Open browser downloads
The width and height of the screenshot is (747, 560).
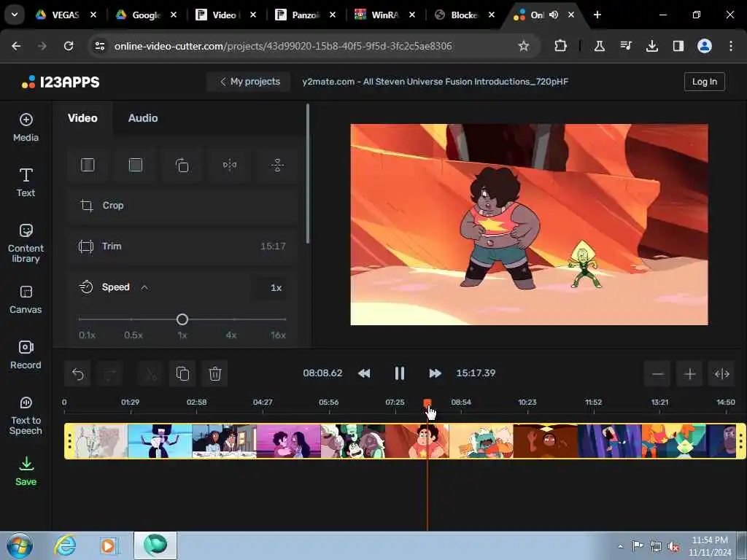tap(651, 46)
